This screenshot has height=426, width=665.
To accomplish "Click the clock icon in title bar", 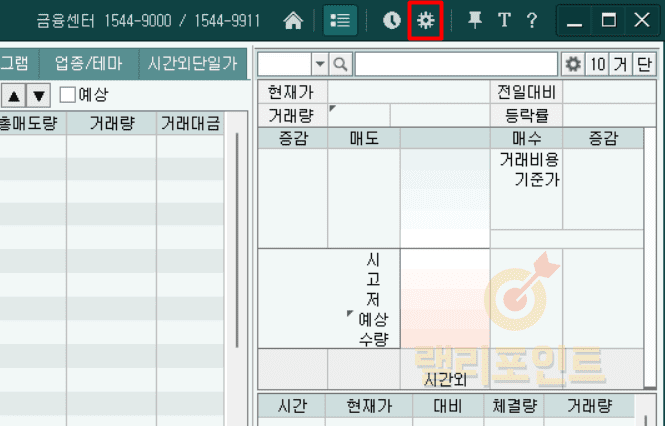I will pyautogui.click(x=391, y=20).
